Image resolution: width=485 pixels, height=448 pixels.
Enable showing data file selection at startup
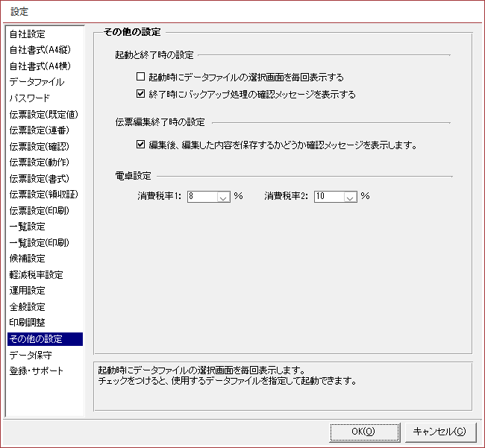pos(140,77)
